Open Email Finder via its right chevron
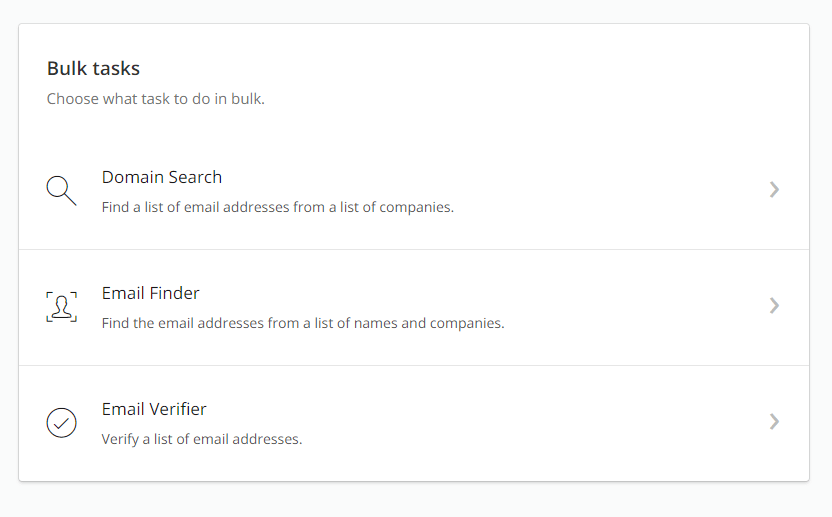Image resolution: width=832 pixels, height=517 pixels. pos(774,306)
